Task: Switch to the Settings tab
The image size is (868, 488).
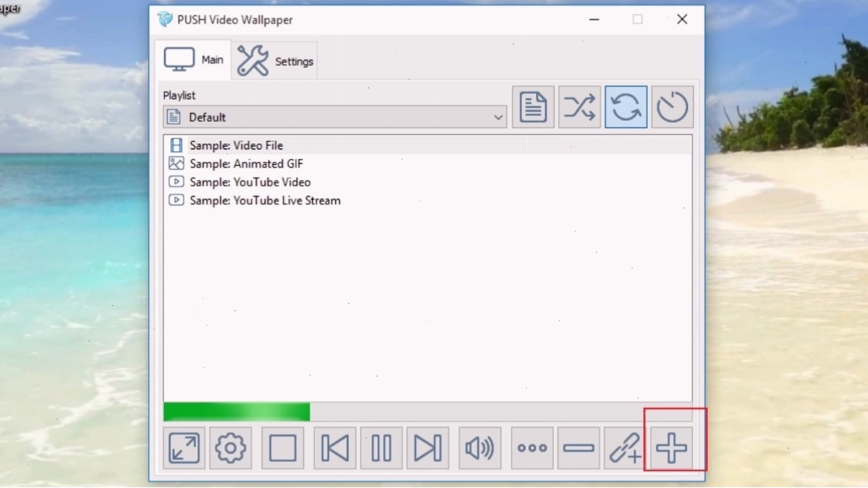Action: click(x=274, y=60)
